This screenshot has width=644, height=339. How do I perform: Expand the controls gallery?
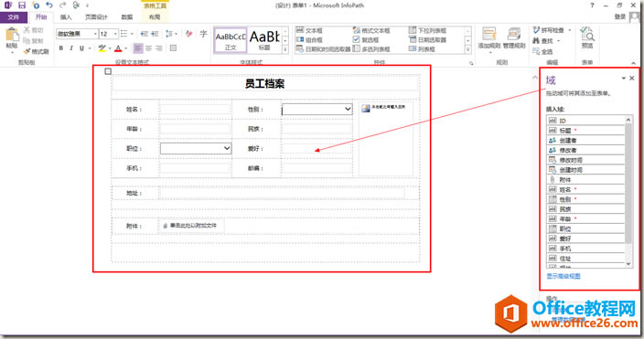pos(467,49)
